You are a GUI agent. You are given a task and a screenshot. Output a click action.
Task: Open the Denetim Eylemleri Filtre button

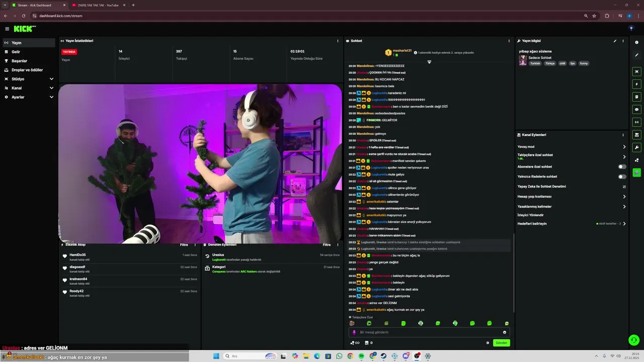coord(327,245)
